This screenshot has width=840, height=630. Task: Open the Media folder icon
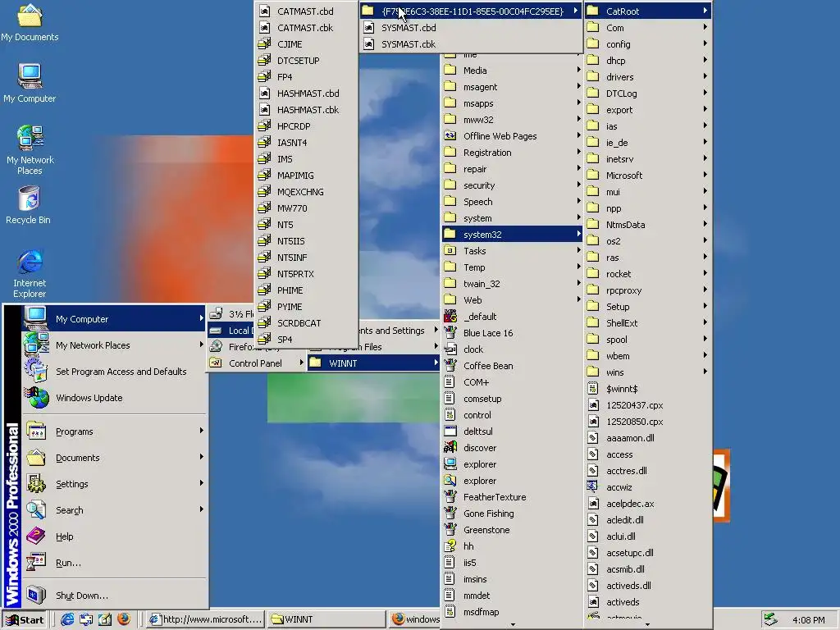[x=450, y=71]
